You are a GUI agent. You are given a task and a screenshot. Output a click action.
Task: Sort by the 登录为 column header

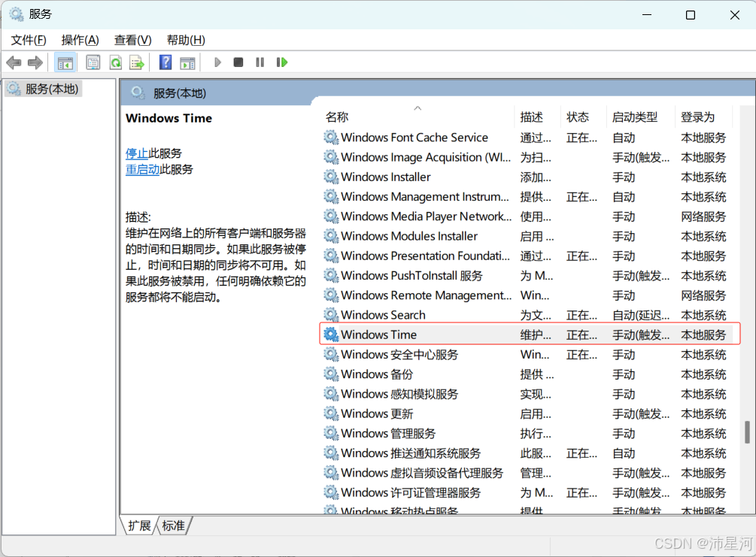(x=697, y=117)
